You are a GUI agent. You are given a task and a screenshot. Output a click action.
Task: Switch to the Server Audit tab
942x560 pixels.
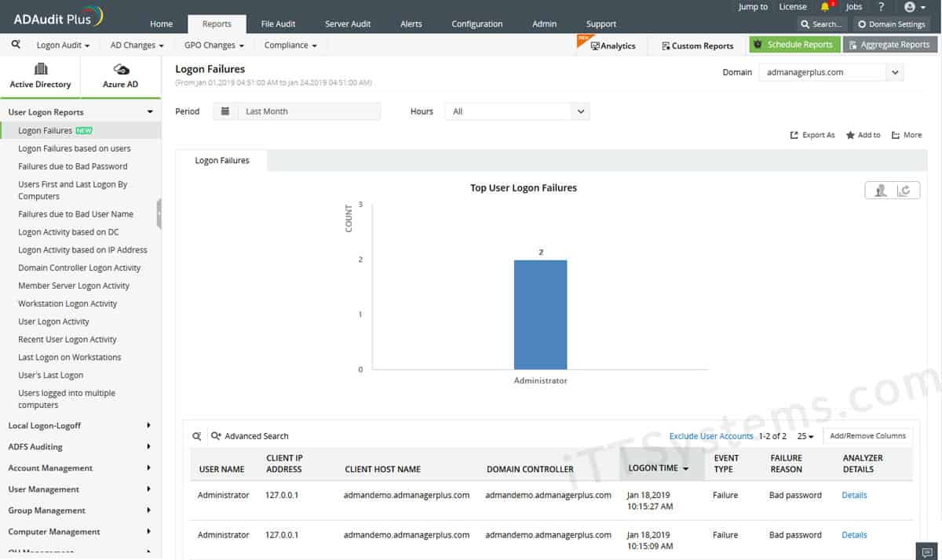pyautogui.click(x=348, y=24)
